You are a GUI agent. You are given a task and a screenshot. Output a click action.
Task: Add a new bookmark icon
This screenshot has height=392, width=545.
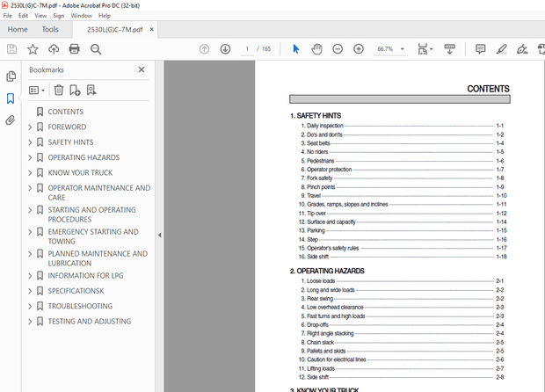pyautogui.click(x=75, y=91)
